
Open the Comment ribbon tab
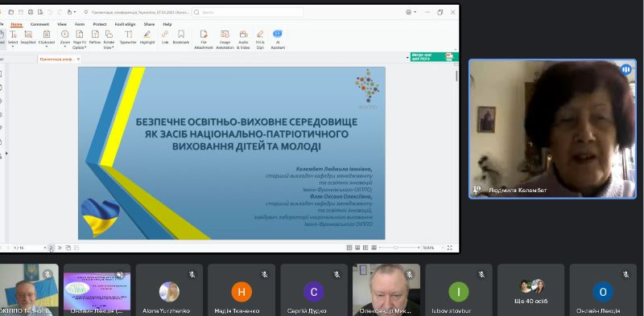[39, 24]
